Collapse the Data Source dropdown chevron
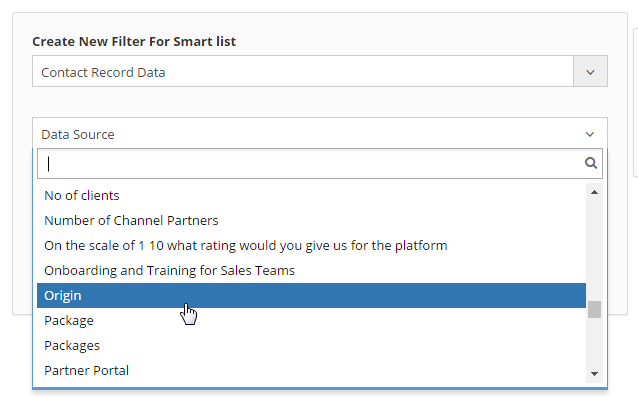Viewport: 638px width, 397px height. (590, 134)
